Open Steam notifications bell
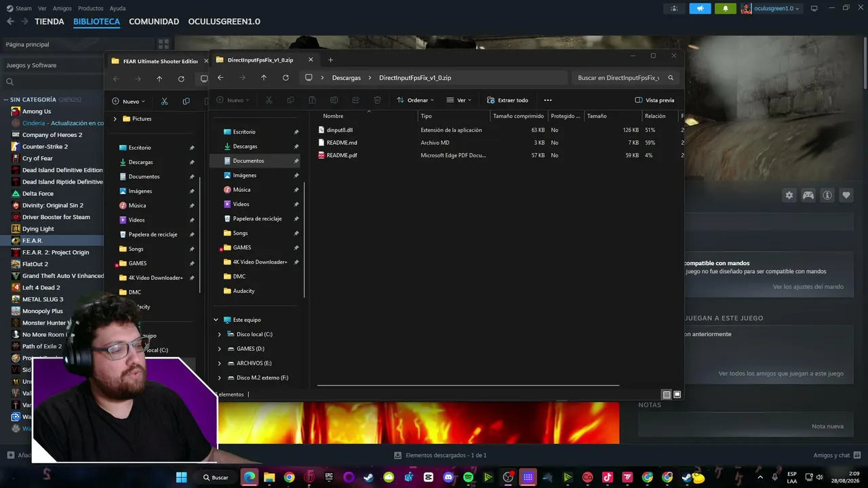Viewport: 868px width, 488px height. 725,8
